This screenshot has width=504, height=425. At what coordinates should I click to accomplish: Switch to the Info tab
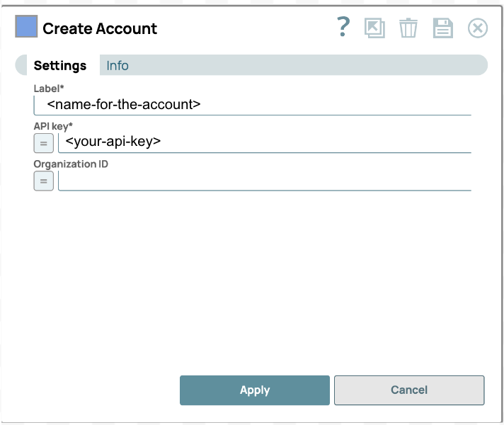(118, 66)
